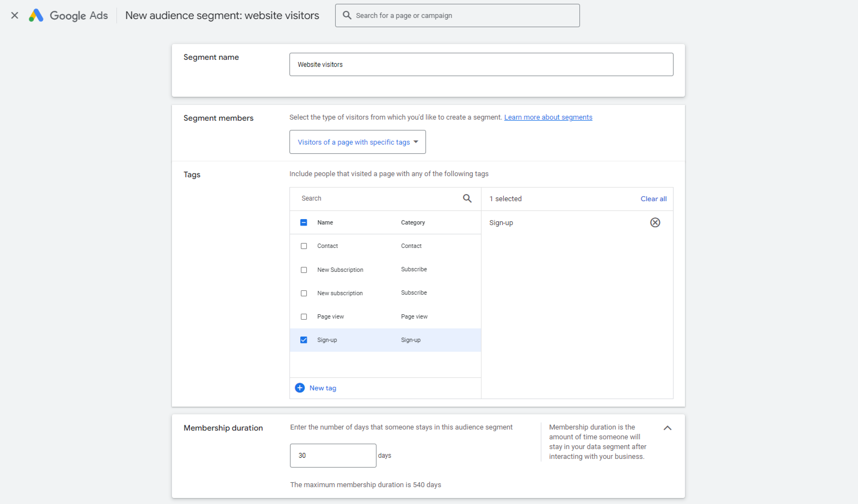The image size is (858, 504).
Task: Click the Contact category cell
Action: pos(411,246)
